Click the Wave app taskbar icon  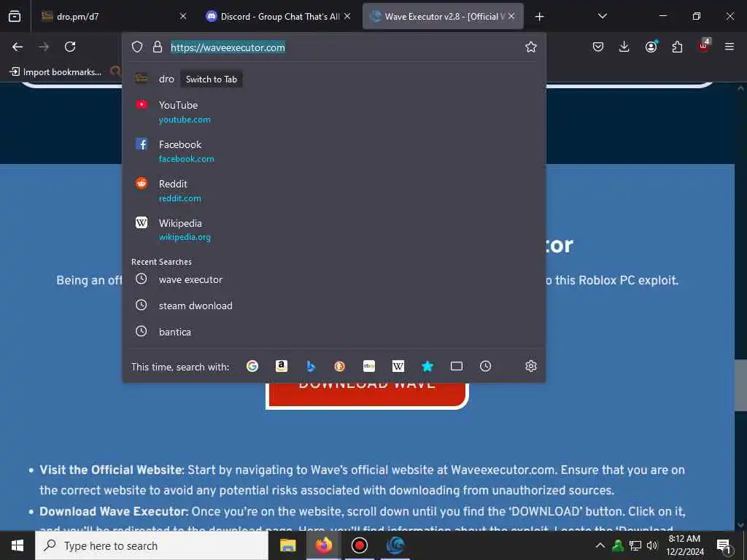tap(395, 545)
